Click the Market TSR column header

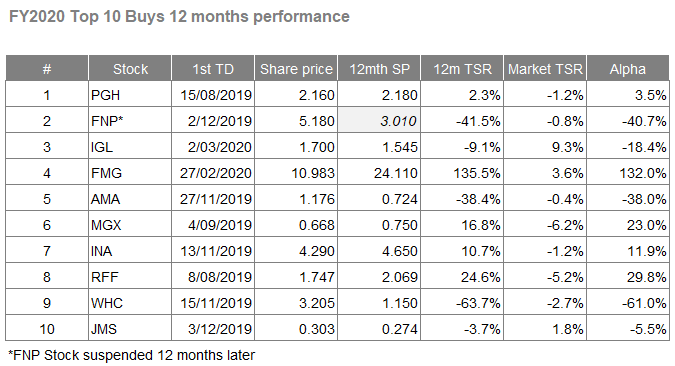(x=545, y=68)
